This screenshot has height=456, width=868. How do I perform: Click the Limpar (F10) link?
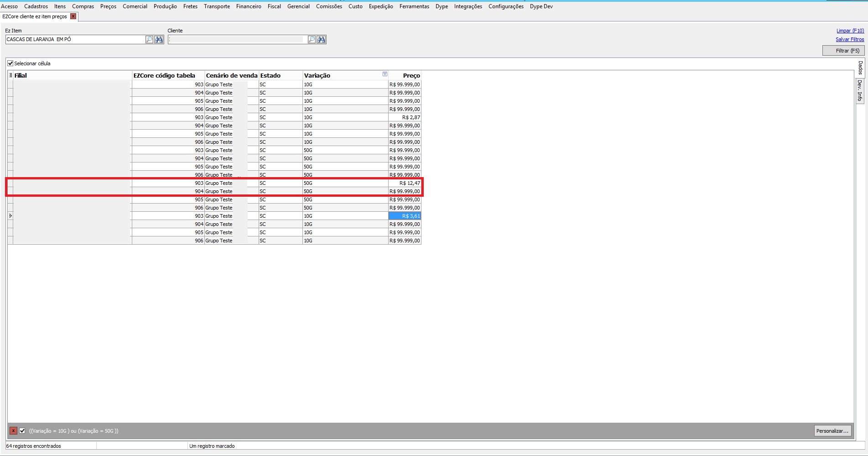pyautogui.click(x=850, y=31)
